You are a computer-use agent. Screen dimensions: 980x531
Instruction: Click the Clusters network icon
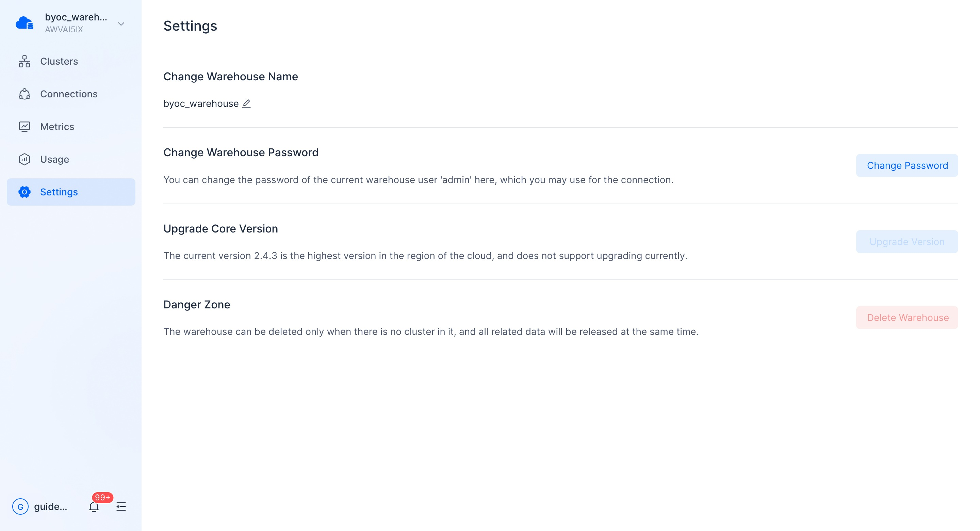24,61
